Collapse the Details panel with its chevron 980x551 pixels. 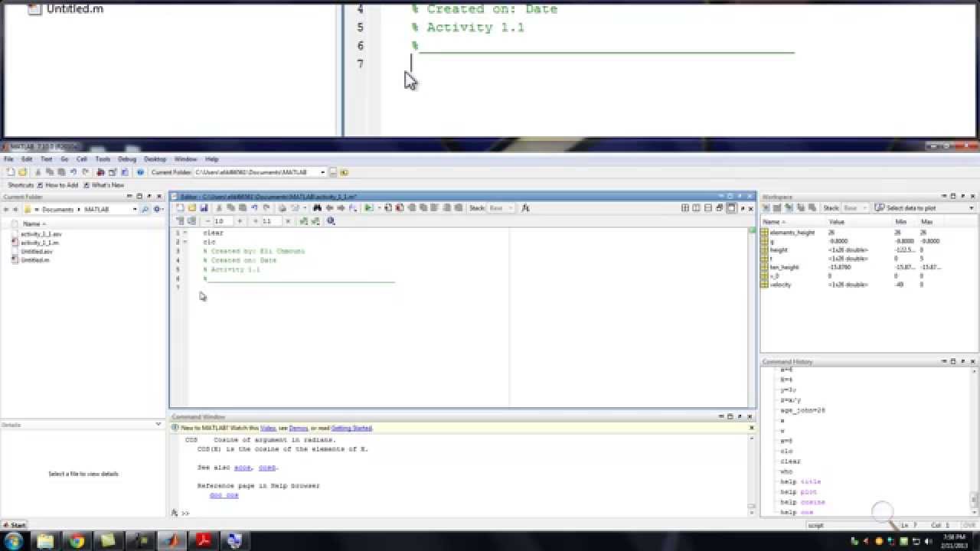[x=158, y=424]
